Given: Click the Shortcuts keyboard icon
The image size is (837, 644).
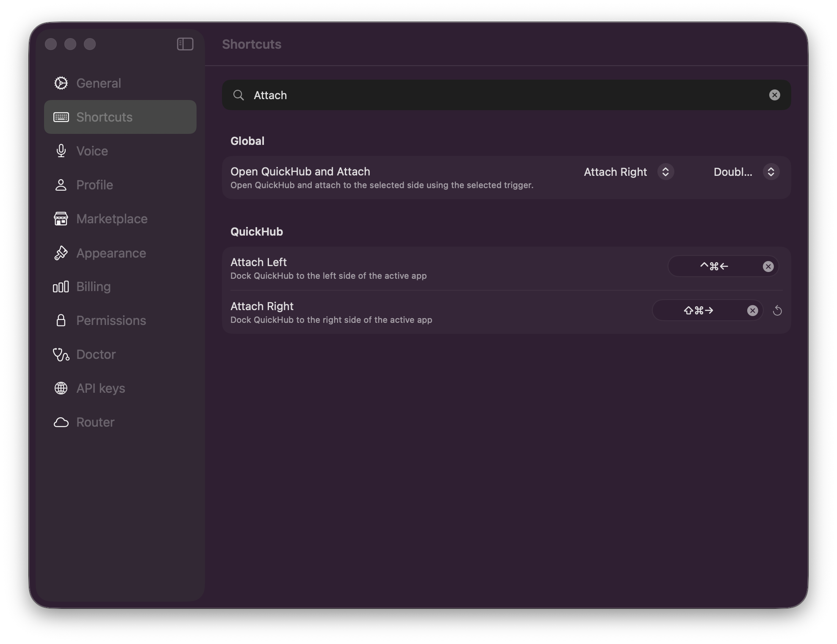Looking at the screenshot, I should point(61,117).
